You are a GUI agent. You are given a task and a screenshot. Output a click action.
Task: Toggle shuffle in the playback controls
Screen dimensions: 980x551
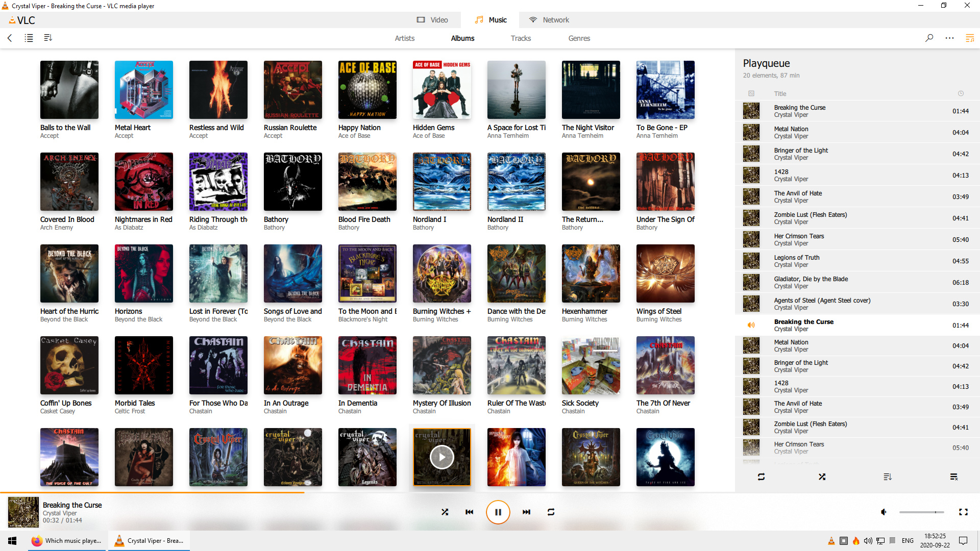445,512
